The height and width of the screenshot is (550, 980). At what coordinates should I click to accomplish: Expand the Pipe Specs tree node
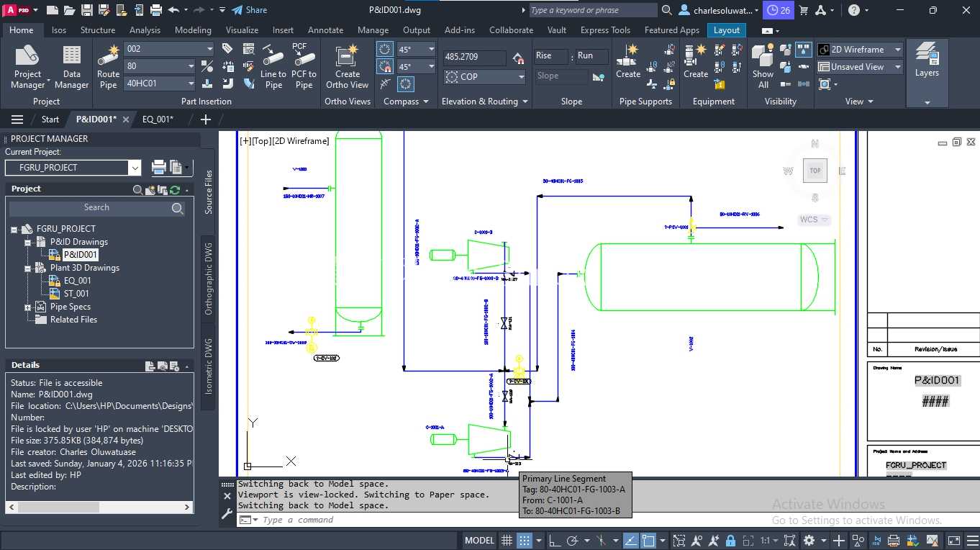pos(28,307)
